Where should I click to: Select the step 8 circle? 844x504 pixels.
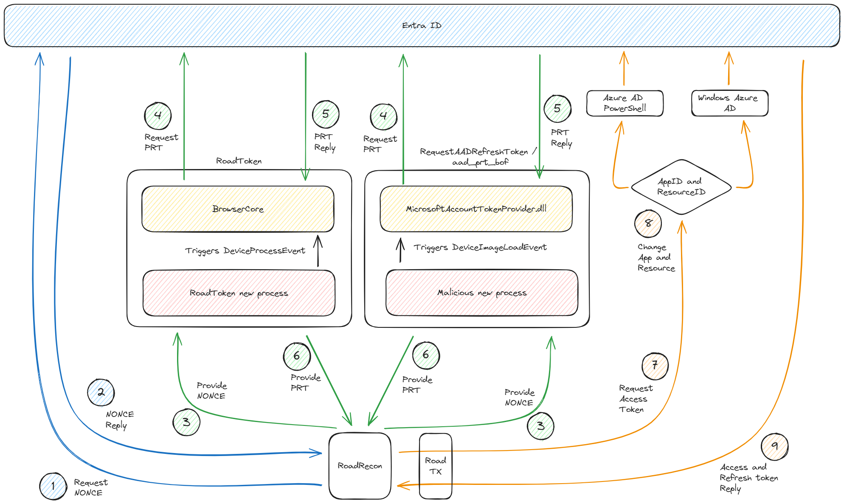pos(648,223)
